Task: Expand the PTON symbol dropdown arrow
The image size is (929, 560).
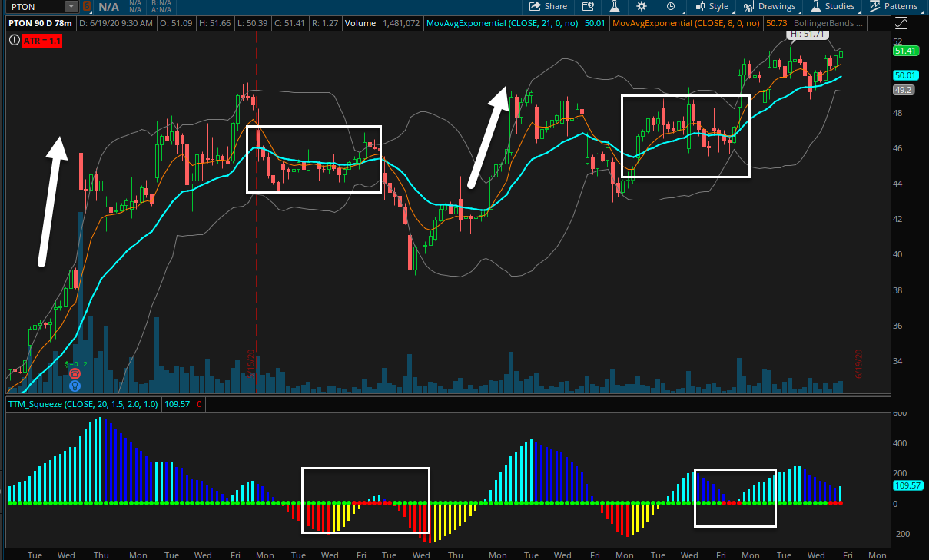Action: click(x=71, y=6)
